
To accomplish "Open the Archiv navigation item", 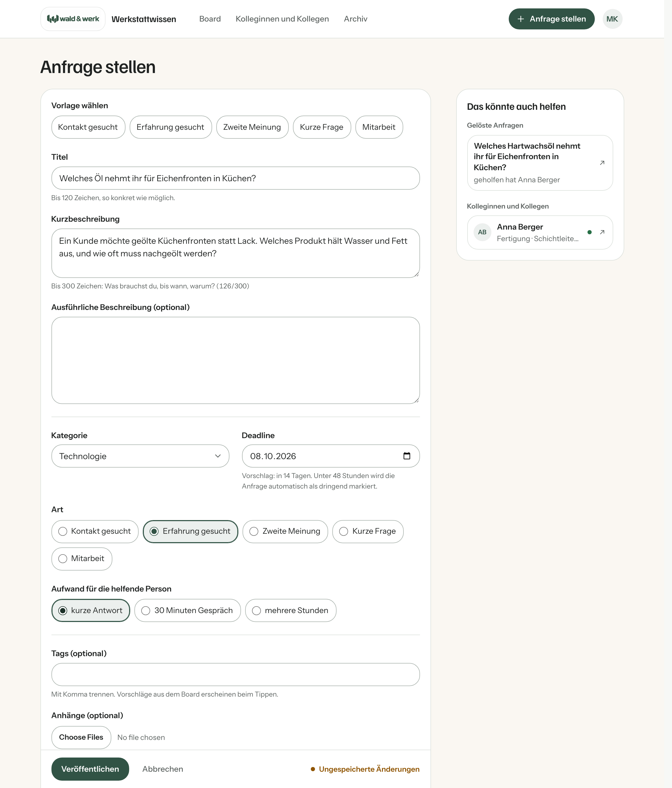I will pos(355,19).
